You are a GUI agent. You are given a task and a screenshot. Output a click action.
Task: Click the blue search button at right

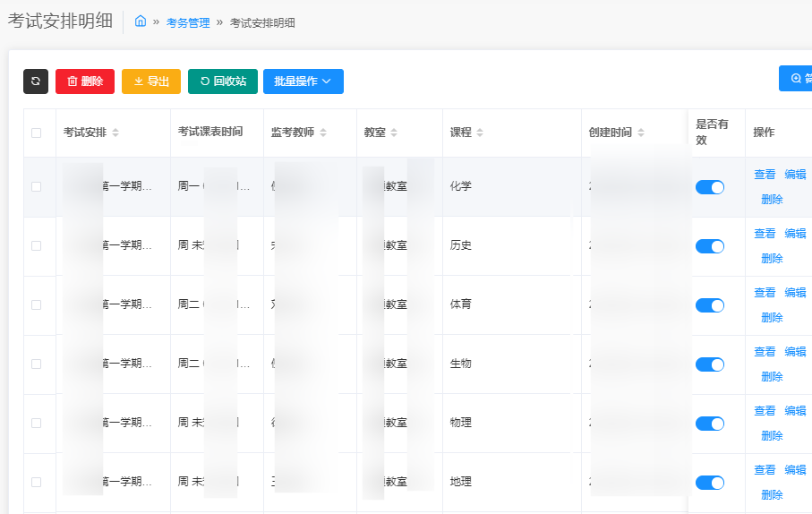(796, 78)
